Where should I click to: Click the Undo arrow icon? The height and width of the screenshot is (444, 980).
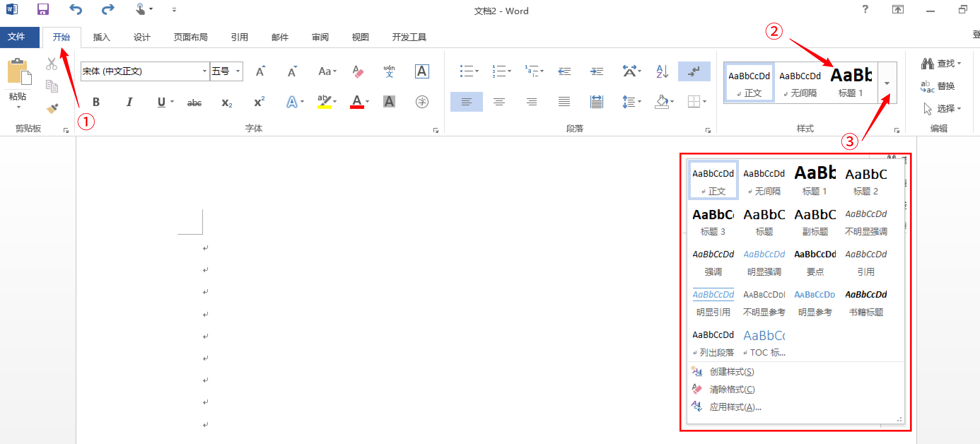pyautogui.click(x=75, y=10)
